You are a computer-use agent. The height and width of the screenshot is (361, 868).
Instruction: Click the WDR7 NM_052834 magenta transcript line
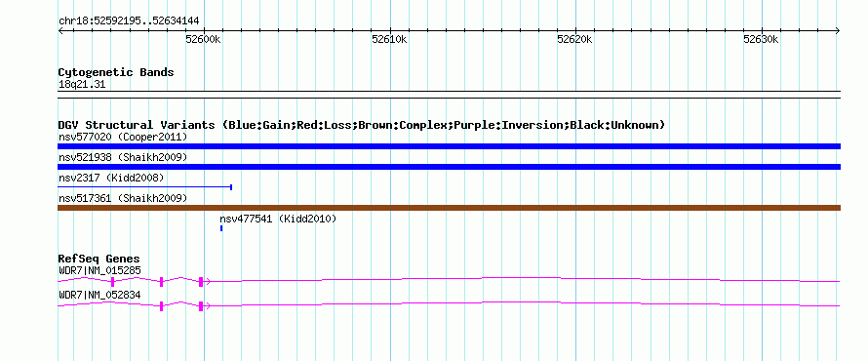[449, 305]
